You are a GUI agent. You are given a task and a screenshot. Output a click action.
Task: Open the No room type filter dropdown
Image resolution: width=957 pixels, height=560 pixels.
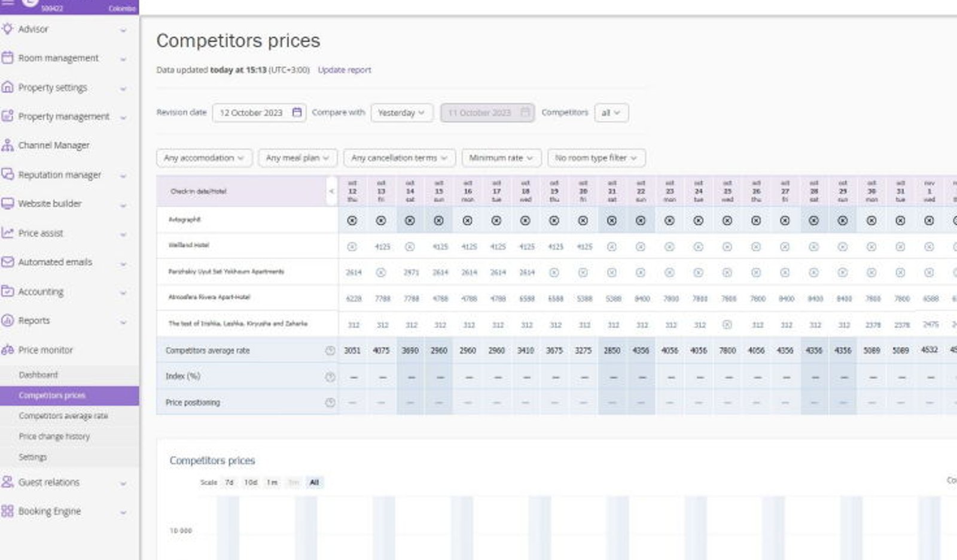point(596,158)
